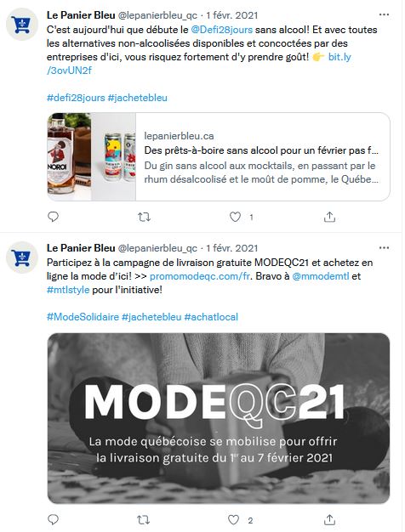405x532 pixels.
Task: Reply to the Defi28jours tweet
Action: pos(53,217)
